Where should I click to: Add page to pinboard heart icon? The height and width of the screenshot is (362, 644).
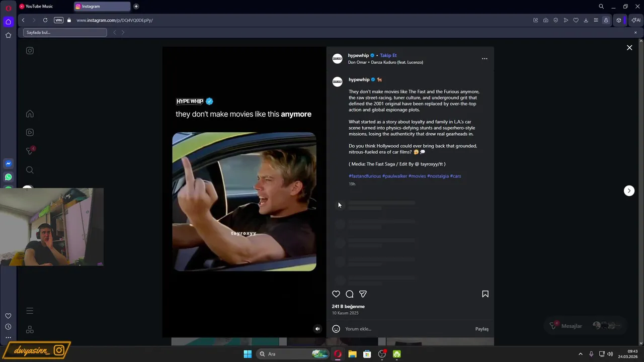[576, 20]
